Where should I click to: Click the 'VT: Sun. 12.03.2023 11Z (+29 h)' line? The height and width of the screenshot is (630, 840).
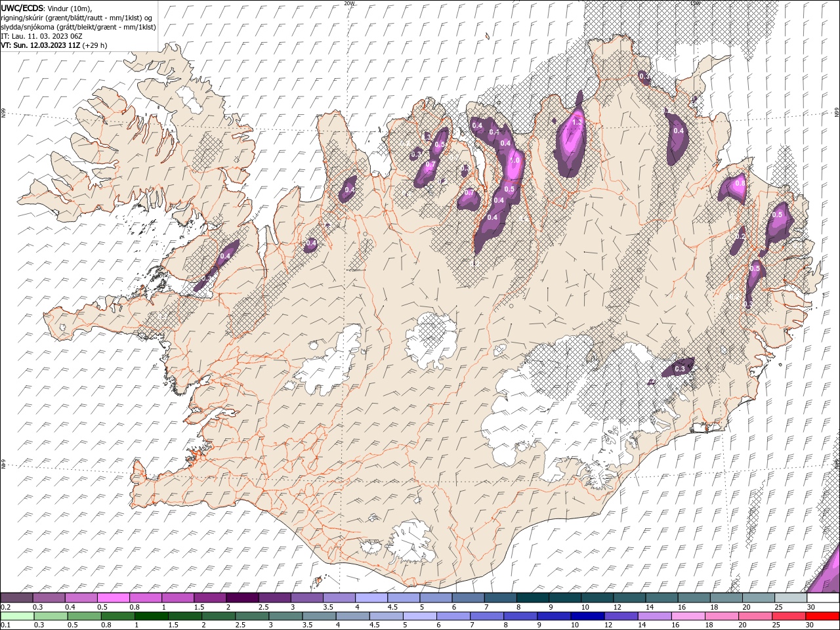(x=54, y=45)
